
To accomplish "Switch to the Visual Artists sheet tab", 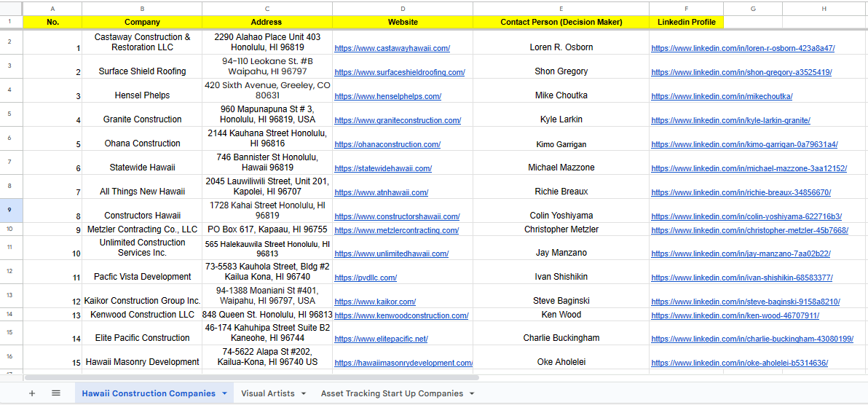I will pos(267,393).
